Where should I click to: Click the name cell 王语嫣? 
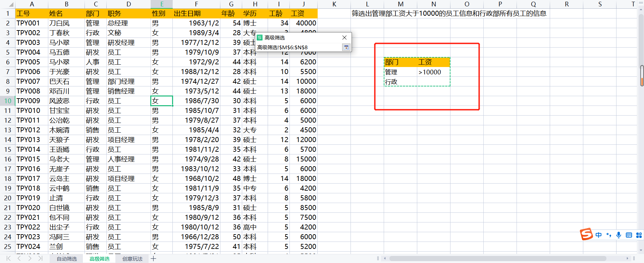[66, 149]
